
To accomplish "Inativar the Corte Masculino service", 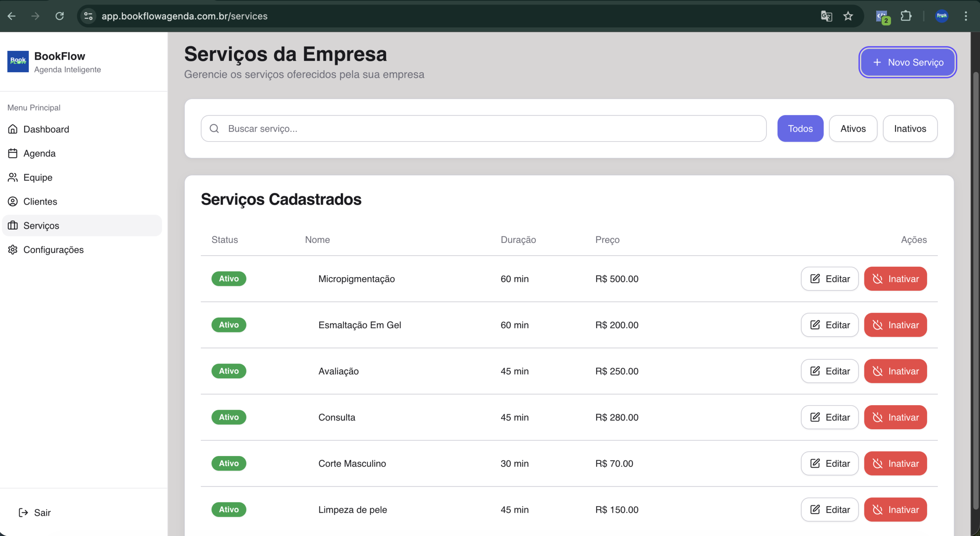I will coord(895,464).
